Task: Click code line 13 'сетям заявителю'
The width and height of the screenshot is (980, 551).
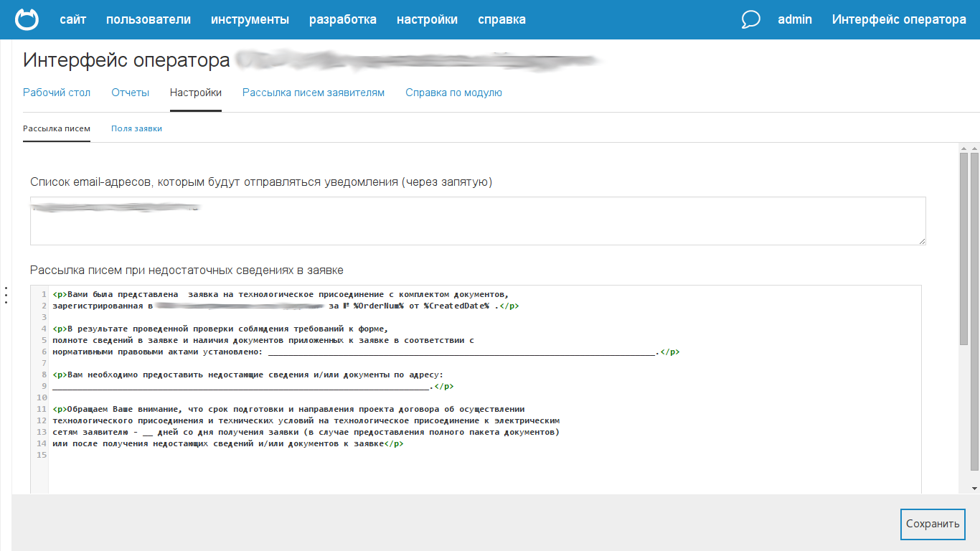Action: point(306,432)
